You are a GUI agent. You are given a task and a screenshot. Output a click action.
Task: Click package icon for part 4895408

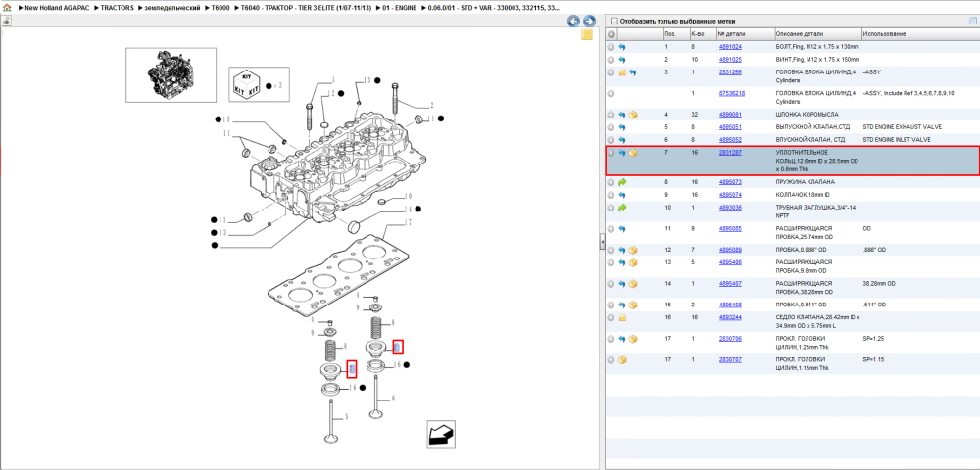[x=632, y=305]
